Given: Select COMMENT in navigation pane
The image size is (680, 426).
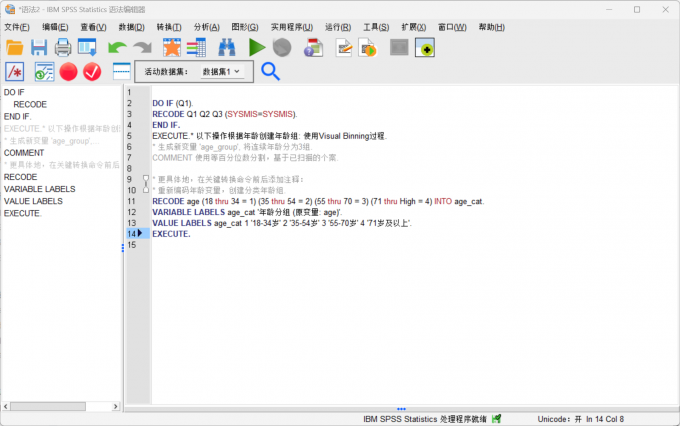Looking at the screenshot, I should [x=24, y=153].
